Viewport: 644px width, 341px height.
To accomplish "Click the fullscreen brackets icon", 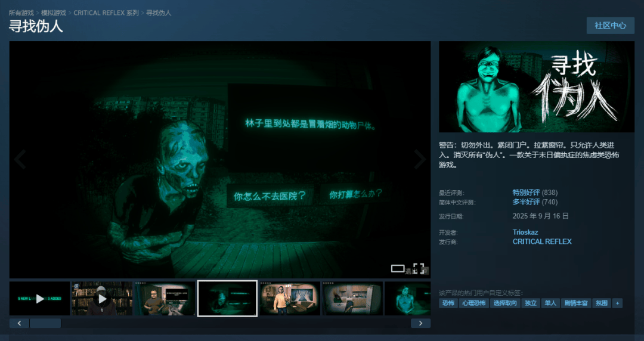I will coord(419,268).
